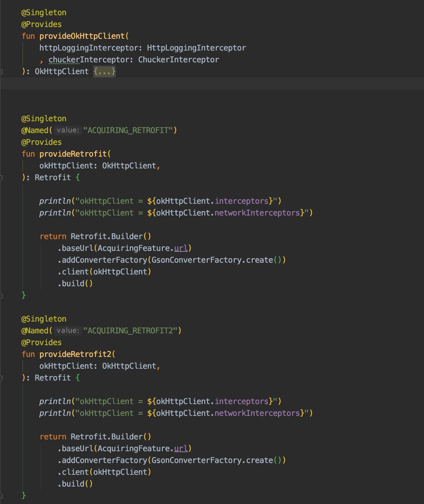Click the .build() call in provideRetrofit2
The height and width of the screenshot is (504, 424).
(x=75, y=484)
